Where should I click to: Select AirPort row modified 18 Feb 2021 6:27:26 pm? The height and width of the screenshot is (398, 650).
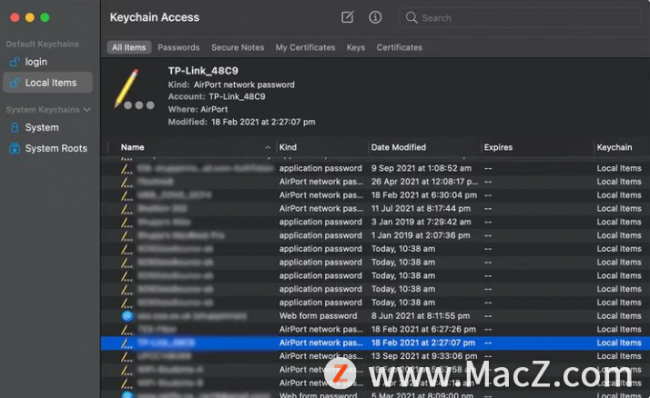pyautogui.click(x=375, y=329)
